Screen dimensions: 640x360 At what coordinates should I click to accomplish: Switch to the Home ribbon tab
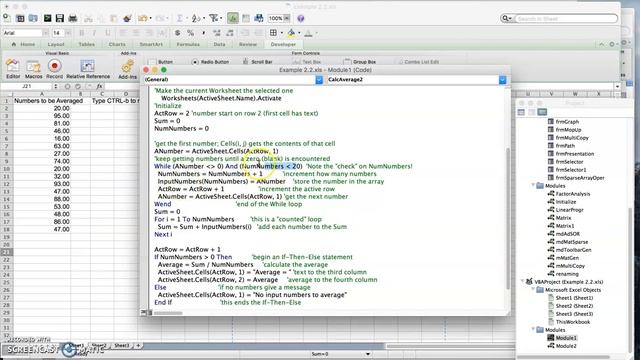point(24,44)
